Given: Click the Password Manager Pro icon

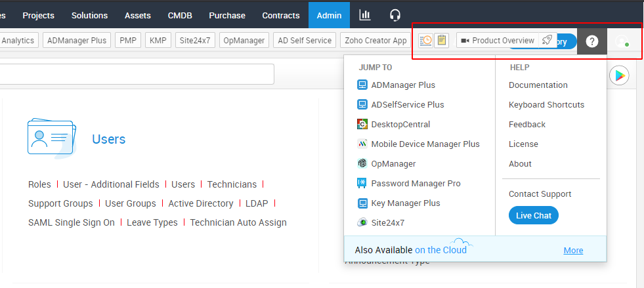Looking at the screenshot, I should coord(362,184).
